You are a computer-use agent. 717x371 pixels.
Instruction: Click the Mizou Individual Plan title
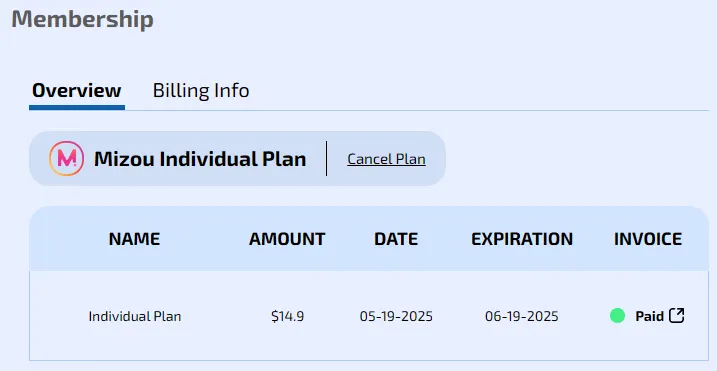coord(200,159)
